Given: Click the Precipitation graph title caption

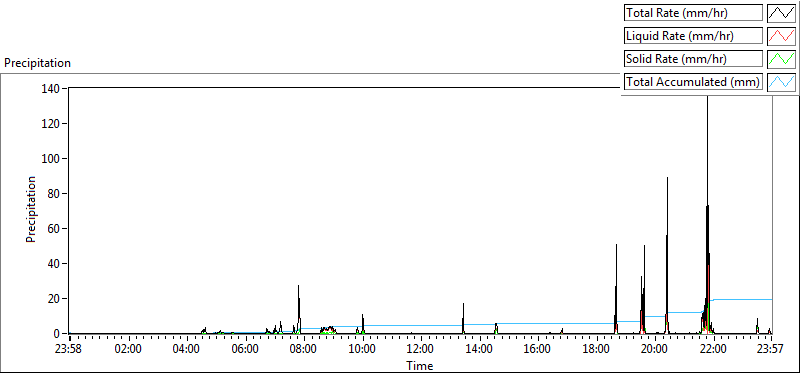Looking at the screenshot, I should 37,63.
